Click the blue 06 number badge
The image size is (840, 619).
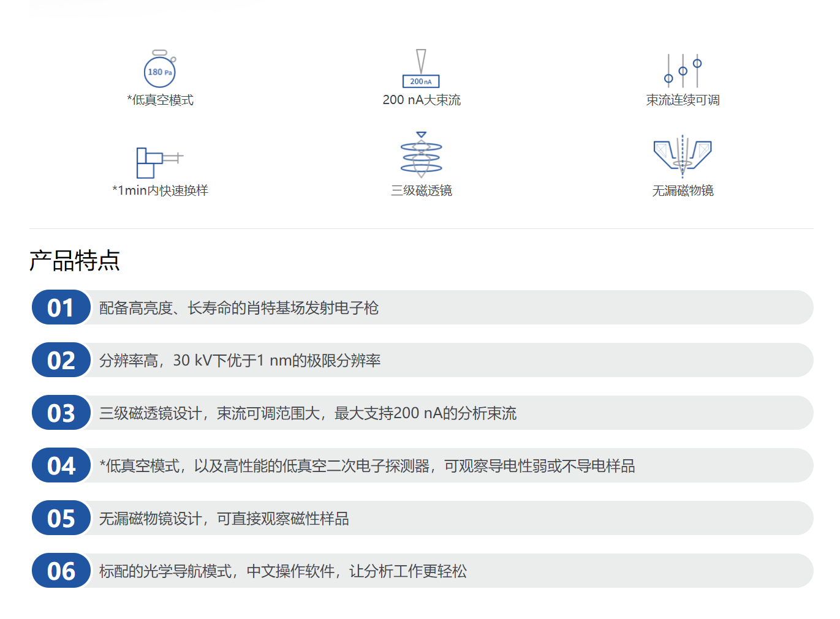[x=61, y=571]
